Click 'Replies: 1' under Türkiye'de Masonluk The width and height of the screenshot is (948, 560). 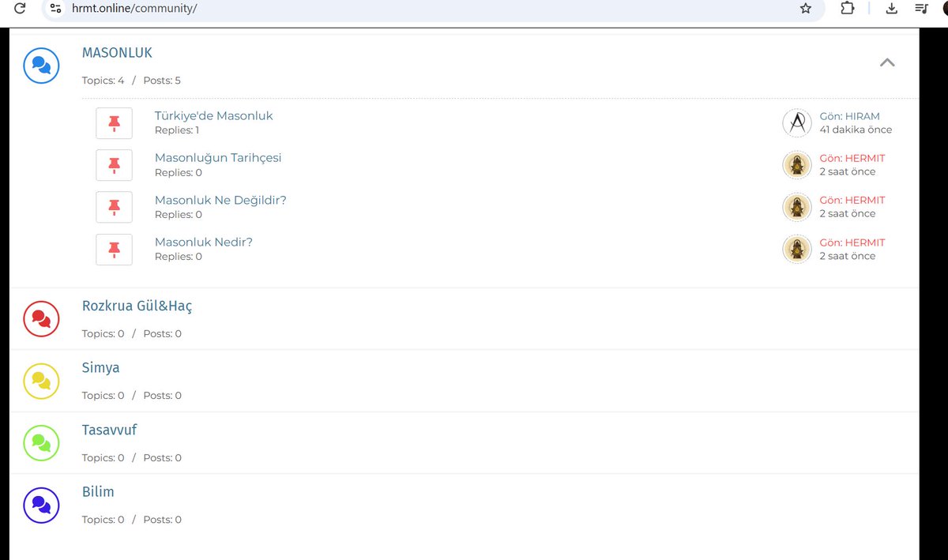(177, 130)
